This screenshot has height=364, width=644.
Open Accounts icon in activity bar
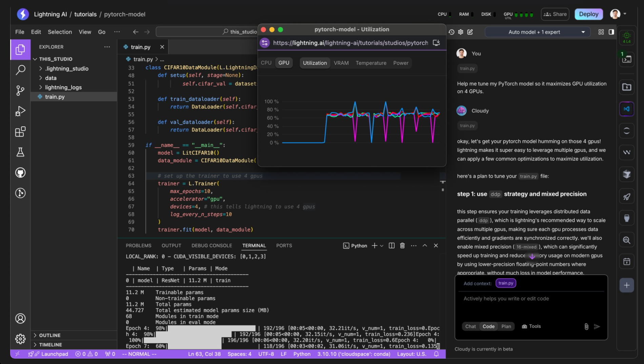pyautogui.click(x=20, y=319)
